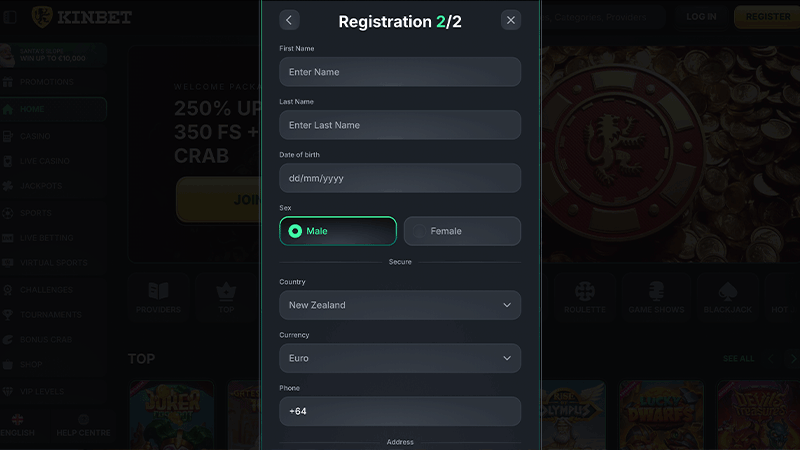
Task: Select the Female radio option
Action: point(462,231)
